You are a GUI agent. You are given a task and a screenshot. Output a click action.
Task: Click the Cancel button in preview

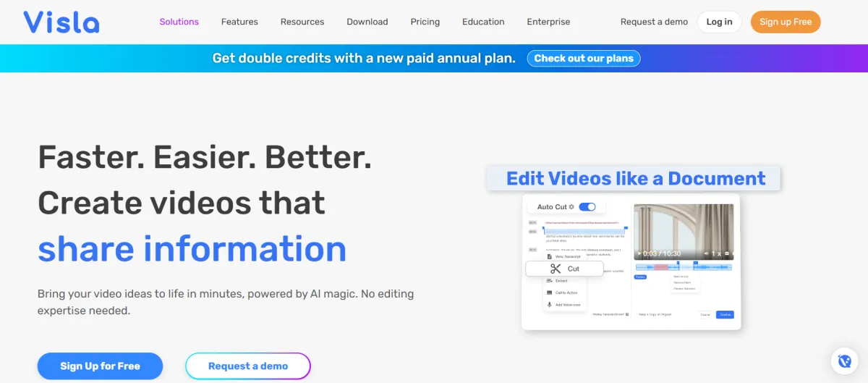point(705,314)
